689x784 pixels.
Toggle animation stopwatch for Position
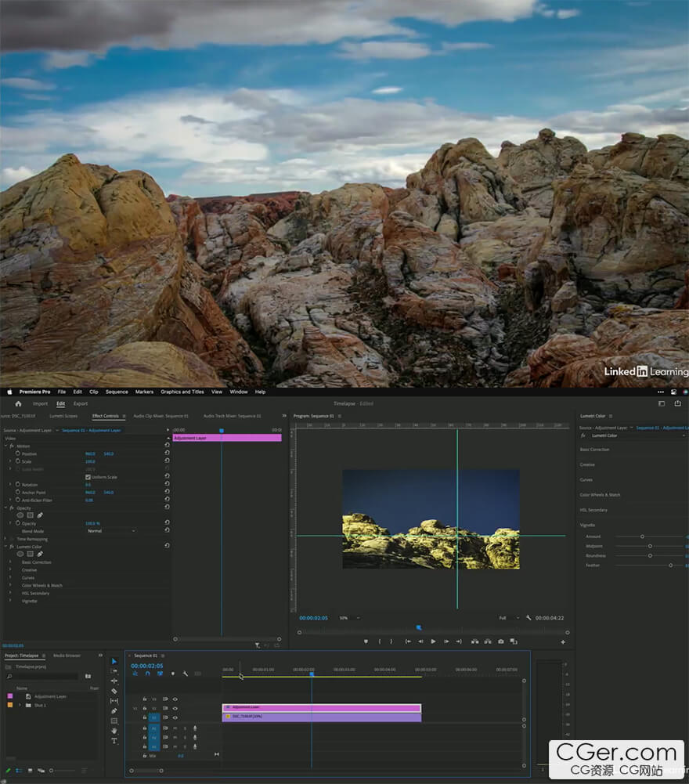(17, 453)
